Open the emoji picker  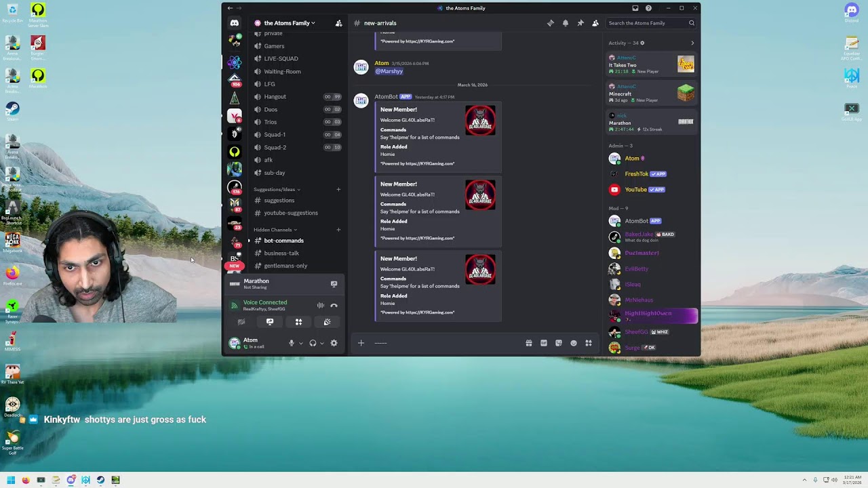(574, 343)
